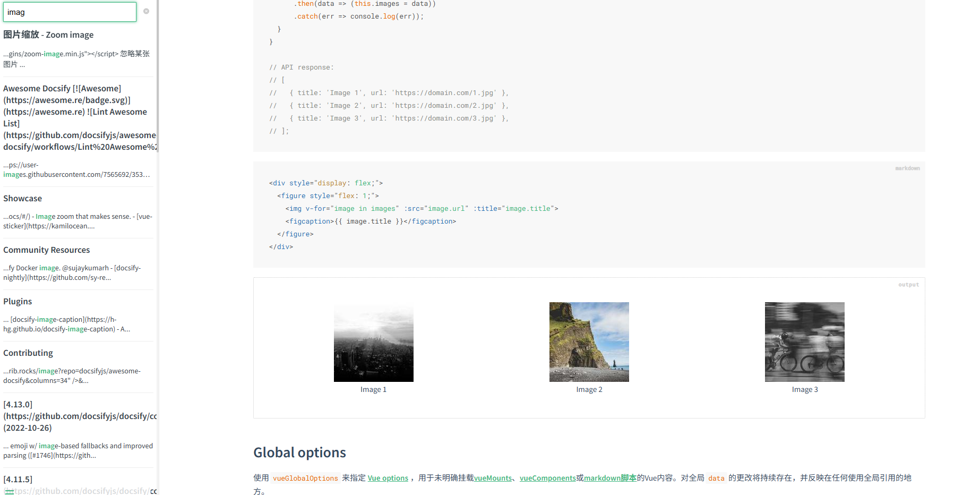This screenshot has height=495, width=980.
Task: Click the 'vueComponents' link
Action: pos(548,478)
